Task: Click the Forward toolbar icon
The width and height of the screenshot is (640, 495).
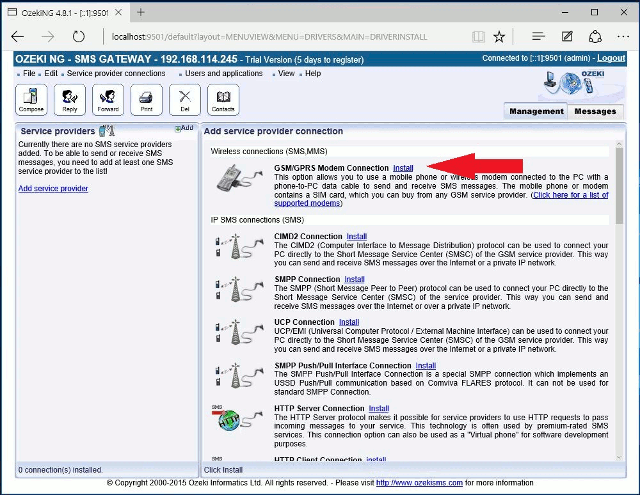Action: coord(108,100)
